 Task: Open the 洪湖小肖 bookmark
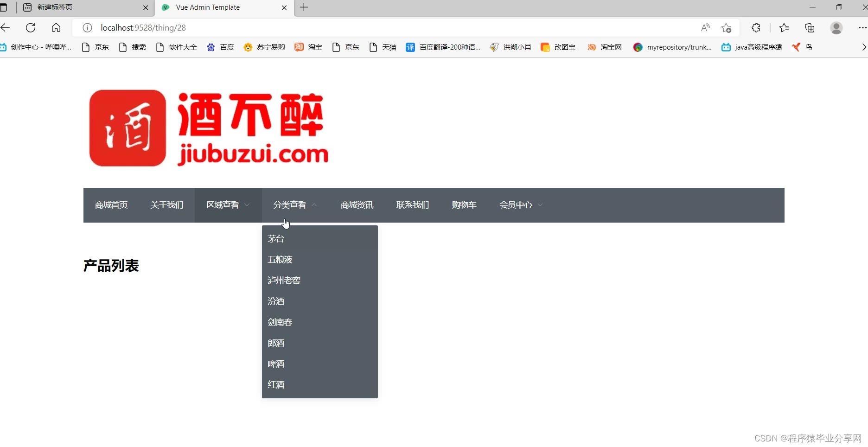coord(511,47)
